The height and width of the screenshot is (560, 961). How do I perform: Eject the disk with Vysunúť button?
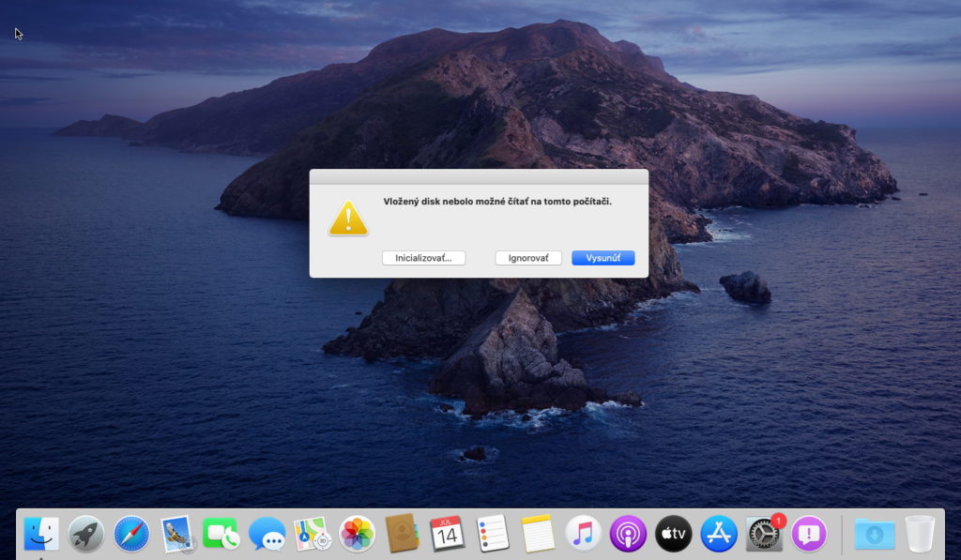click(x=603, y=258)
